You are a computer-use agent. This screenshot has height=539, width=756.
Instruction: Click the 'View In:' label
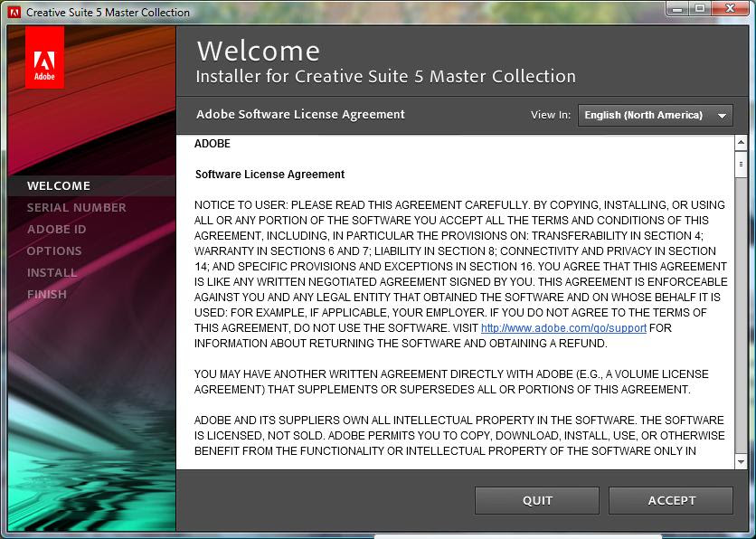[551, 115]
